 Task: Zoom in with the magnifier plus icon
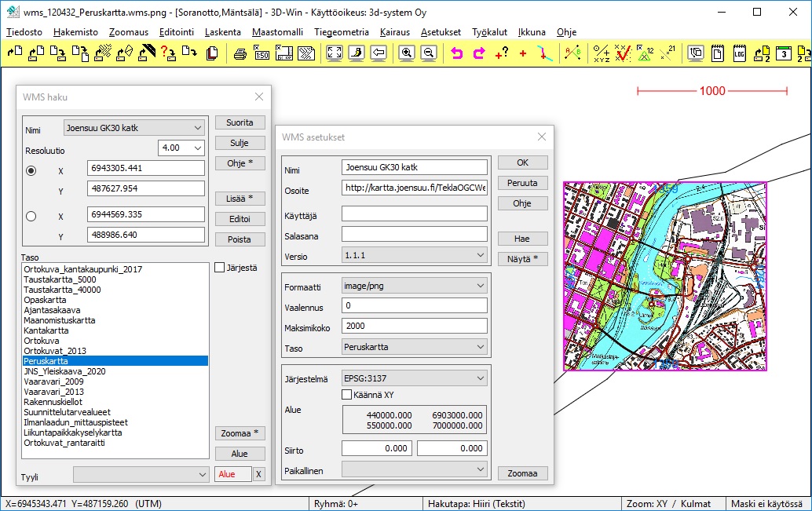click(x=407, y=53)
